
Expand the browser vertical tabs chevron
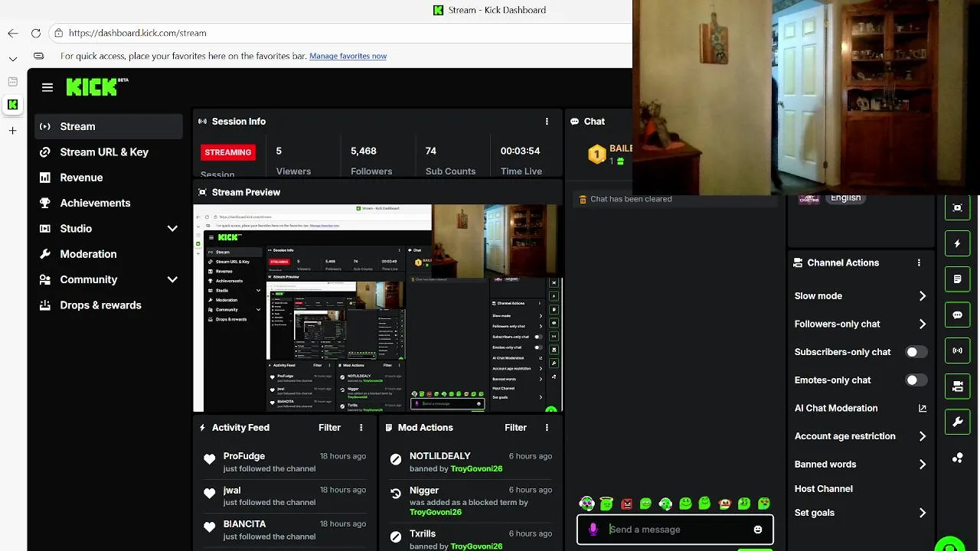[13, 59]
